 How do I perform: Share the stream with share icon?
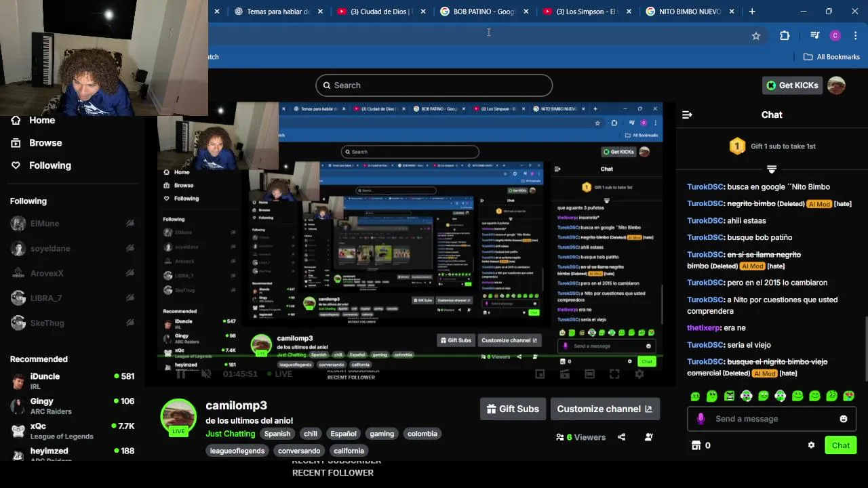click(x=621, y=437)
